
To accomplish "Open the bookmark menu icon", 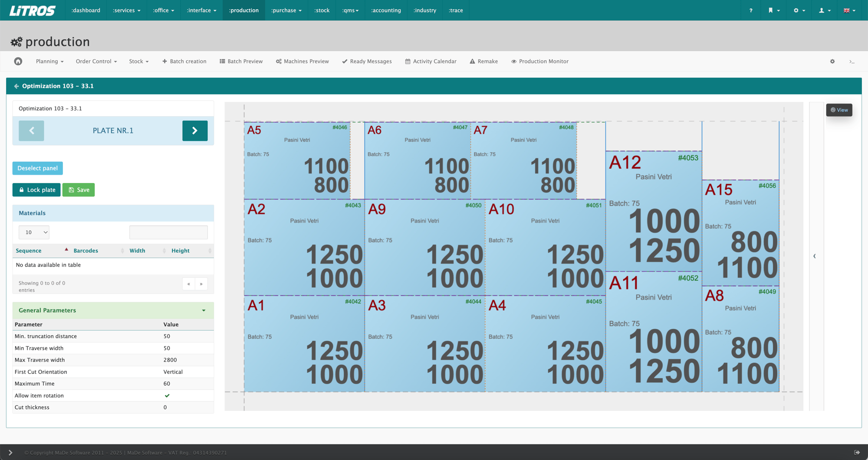I will pyautogui.click(x=774, y=10).
